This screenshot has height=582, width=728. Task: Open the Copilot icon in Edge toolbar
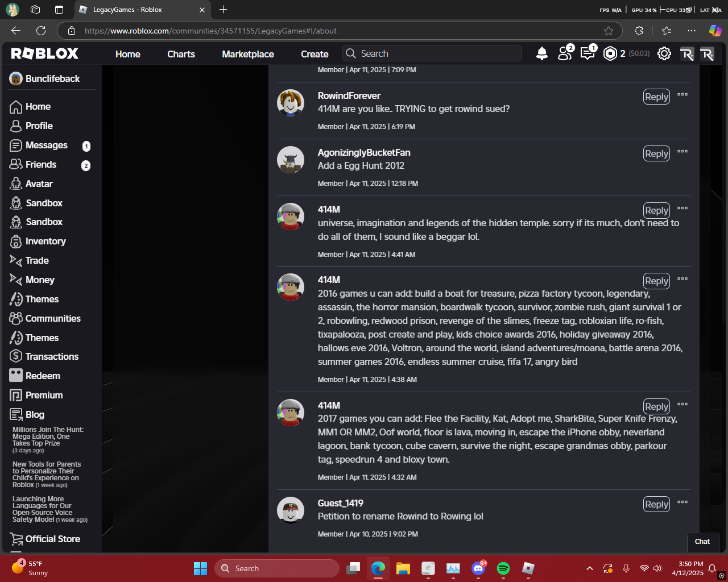pos(715,31)
